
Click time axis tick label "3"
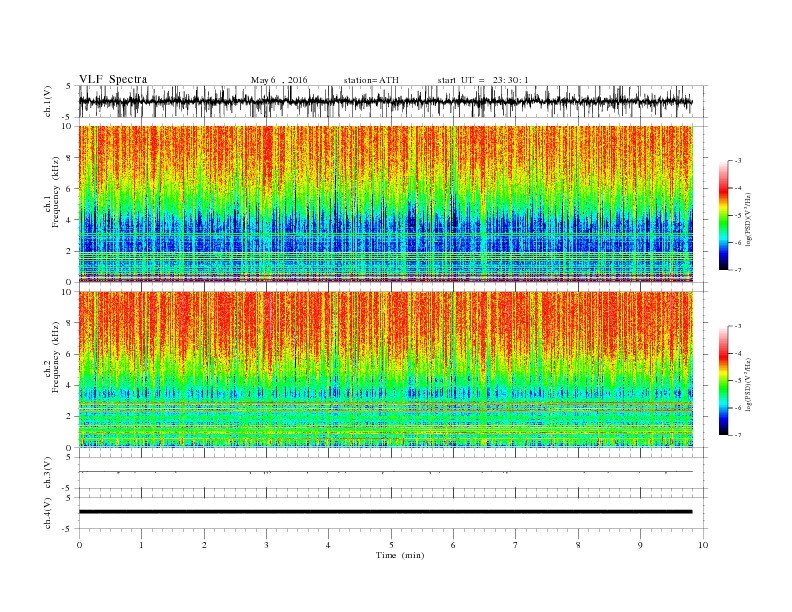267,545
